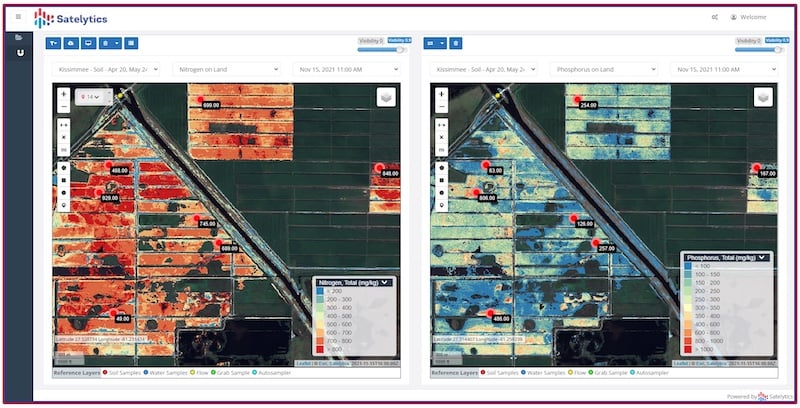Click the trash icon above right map
The image size is (800, 408).
(455, 43)
